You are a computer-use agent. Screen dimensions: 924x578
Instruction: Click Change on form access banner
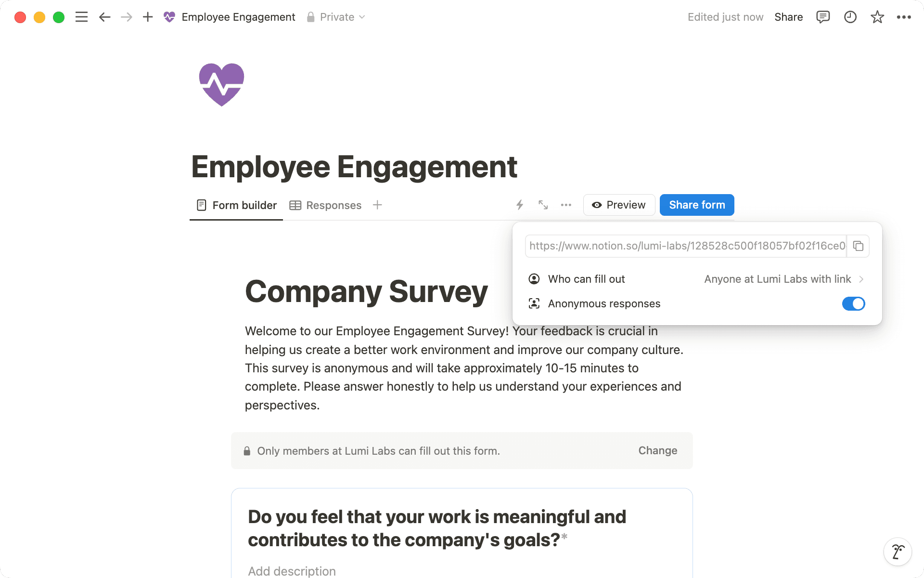tap(657, 450)
